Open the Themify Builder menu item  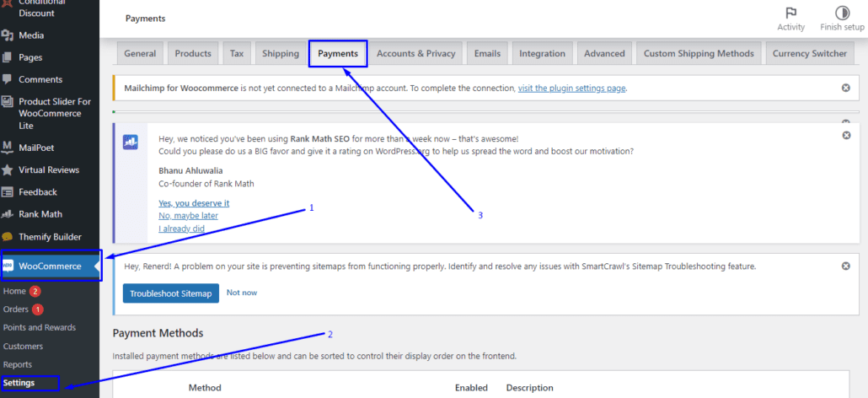click(50, 237)
